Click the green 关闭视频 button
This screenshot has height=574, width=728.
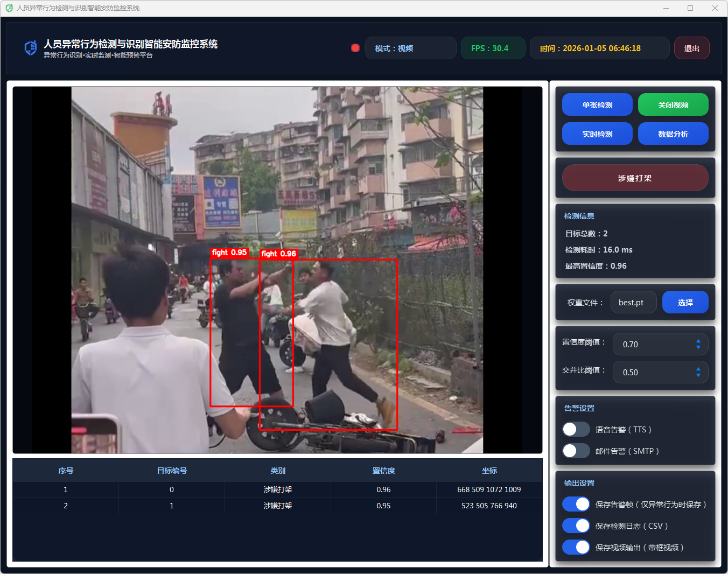(x=673, y=105)
